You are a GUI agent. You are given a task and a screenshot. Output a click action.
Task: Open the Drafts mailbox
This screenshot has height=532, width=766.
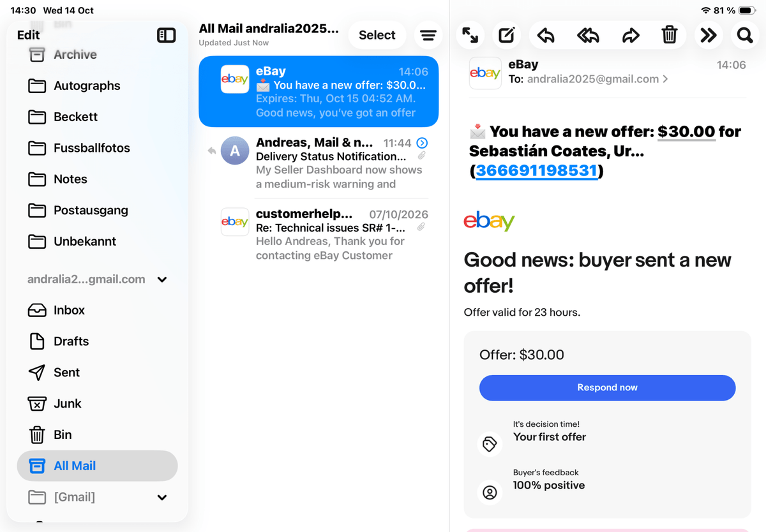point(98,341)
